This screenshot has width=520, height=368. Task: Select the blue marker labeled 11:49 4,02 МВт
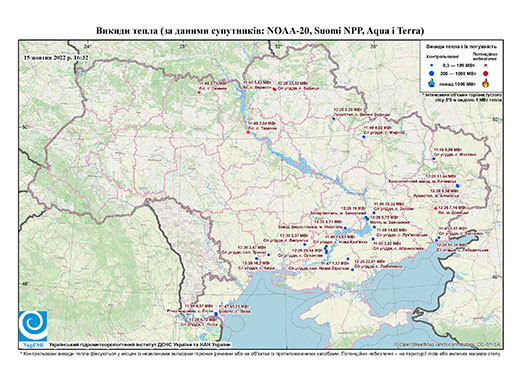pyautogui.click(x=364, y=137)
